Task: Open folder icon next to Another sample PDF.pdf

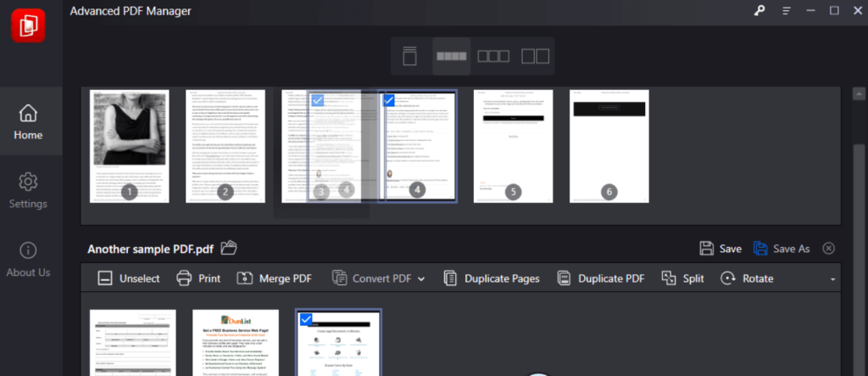Action: (228, 248)
